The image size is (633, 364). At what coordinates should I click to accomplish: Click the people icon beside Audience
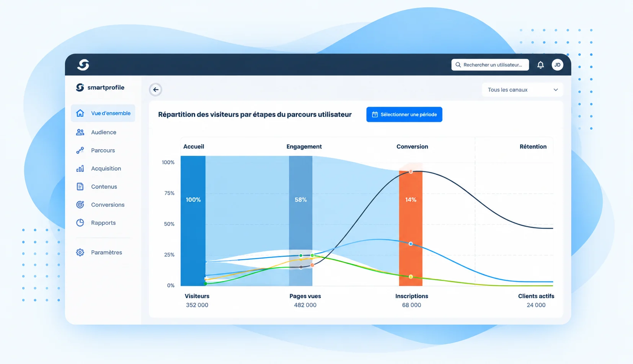(x=80, y=132)
